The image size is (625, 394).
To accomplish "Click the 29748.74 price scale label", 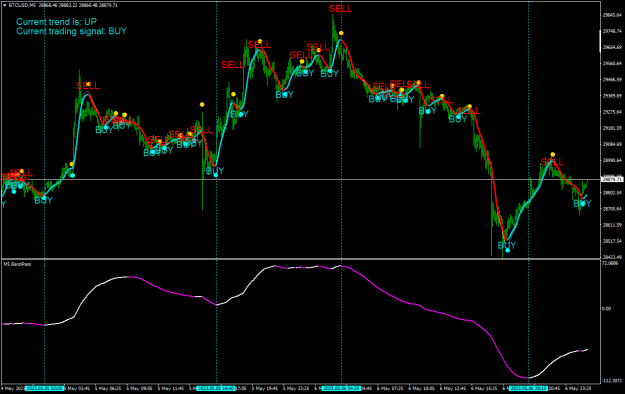I will 612,31.
